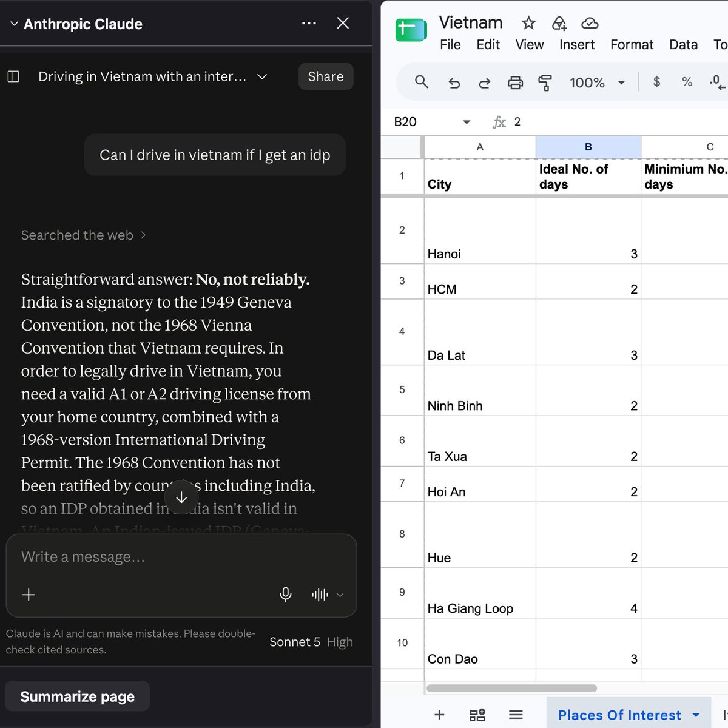Viewport: 728px width, 728px height.
Task: Select the Ideal No. of days header cell
Action: coord(588,177)
